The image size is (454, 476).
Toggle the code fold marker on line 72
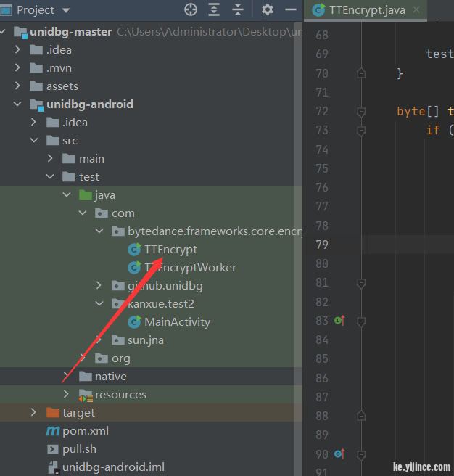[x=361, y=112]
